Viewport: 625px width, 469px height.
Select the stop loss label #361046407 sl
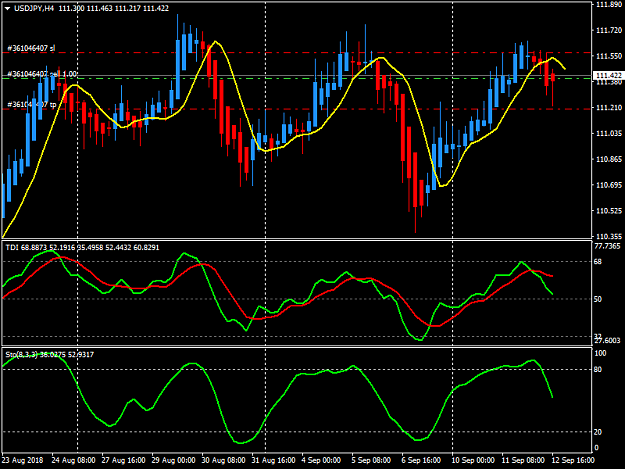tap(31, 48)
